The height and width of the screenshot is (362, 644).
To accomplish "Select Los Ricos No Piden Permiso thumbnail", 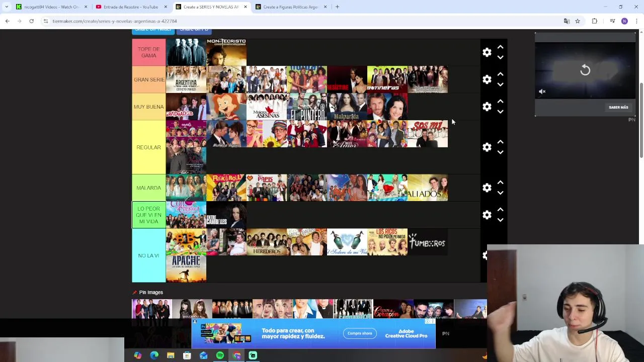I will [387, 242].
